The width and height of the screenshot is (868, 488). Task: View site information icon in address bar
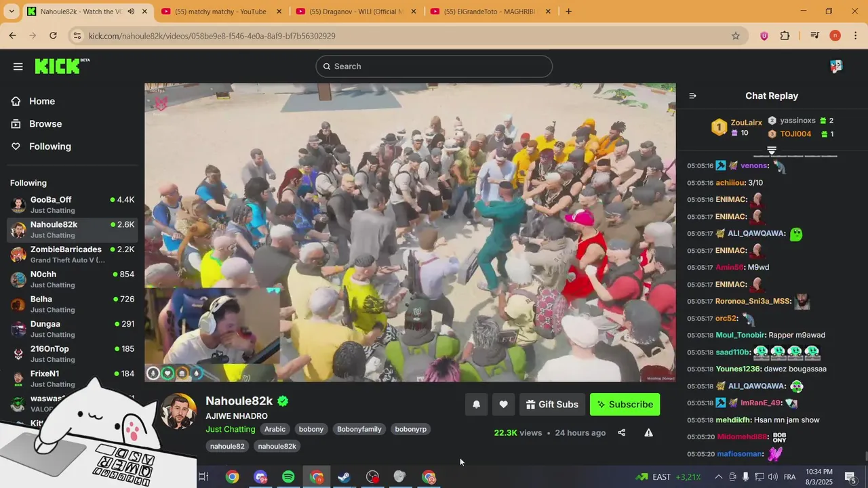pos(77,36)
